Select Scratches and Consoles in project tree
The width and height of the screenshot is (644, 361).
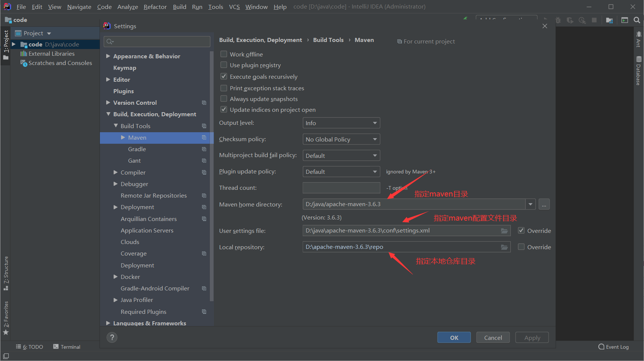pos(60,63)
